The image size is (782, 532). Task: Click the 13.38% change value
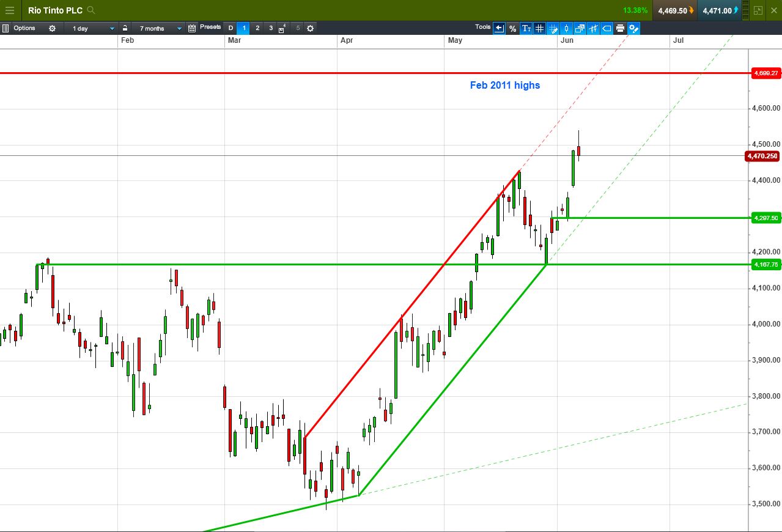(x=635, y=10)
